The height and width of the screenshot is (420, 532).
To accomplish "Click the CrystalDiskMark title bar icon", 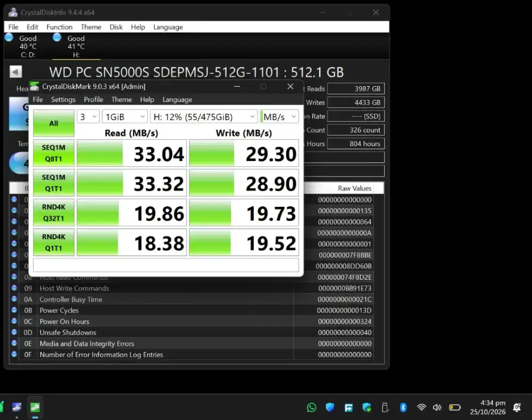I will pyautogui.click(x=35, y=87).
